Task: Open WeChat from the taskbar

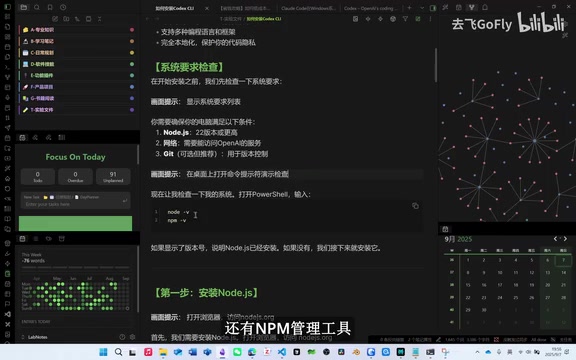Action: tap(237, 352)
